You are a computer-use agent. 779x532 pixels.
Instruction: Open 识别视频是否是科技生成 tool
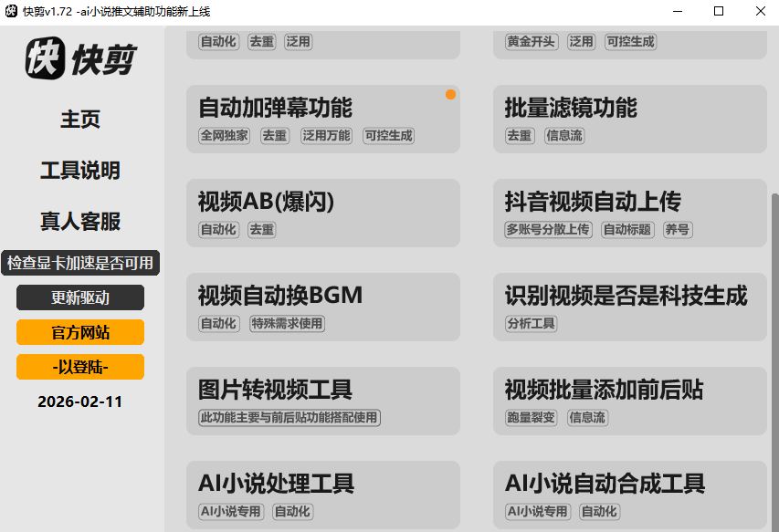pos(630,307)
